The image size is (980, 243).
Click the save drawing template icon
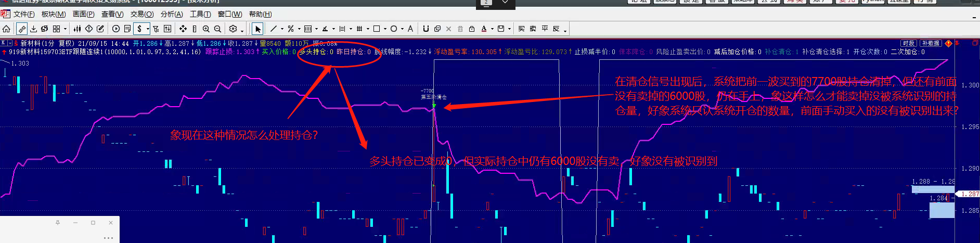click(x=501, y=29)
